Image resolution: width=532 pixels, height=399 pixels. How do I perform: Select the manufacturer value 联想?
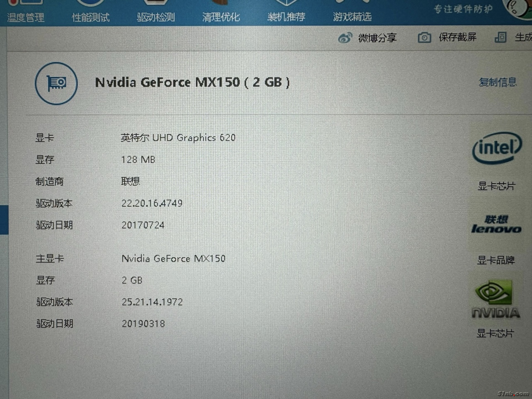click(x=131, y=181)
